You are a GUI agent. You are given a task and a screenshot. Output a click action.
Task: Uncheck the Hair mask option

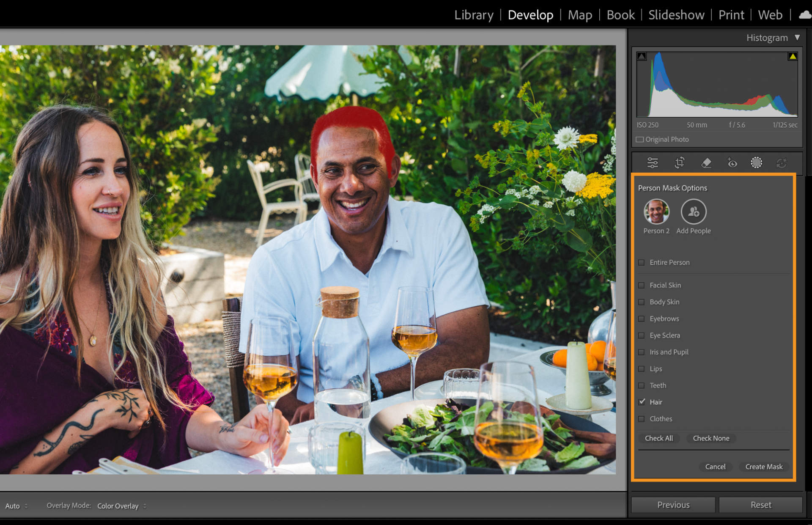click(642, 402)
